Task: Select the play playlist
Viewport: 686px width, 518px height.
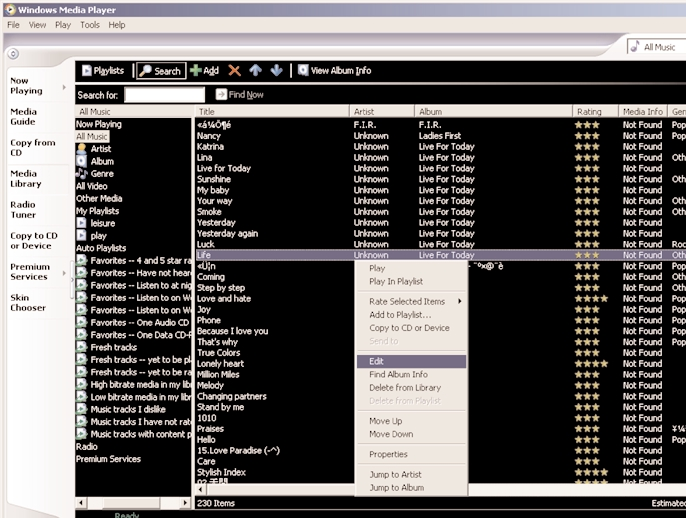Action: pyautogui.click(x=98, y=235)
